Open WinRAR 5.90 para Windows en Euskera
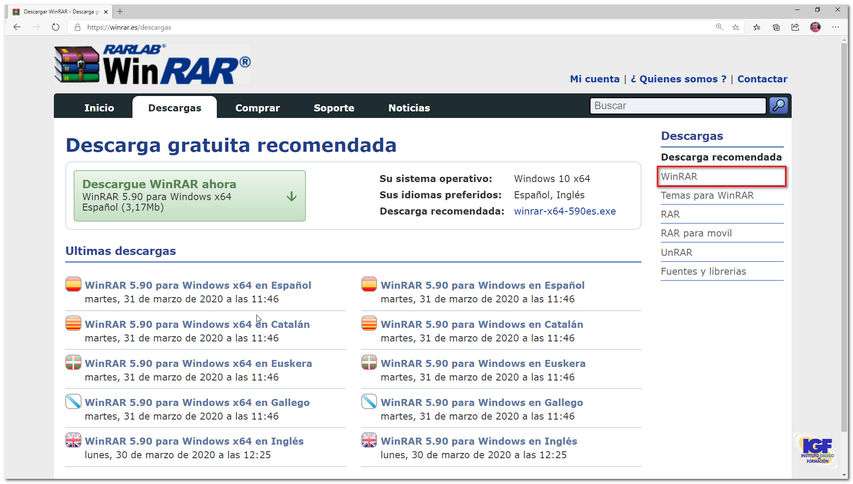Image resolution: width=853 pixels, height=484 pixels. tap(483, 363)
